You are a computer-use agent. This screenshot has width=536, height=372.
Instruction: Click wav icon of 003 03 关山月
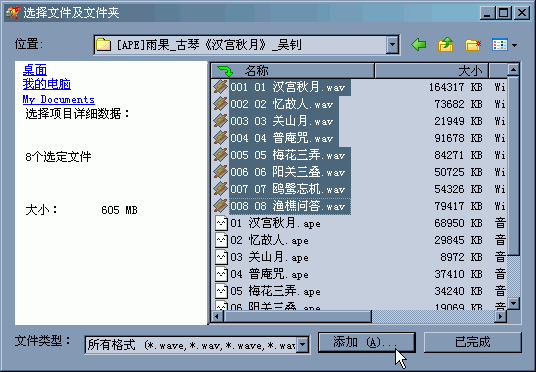coord(220,121)
